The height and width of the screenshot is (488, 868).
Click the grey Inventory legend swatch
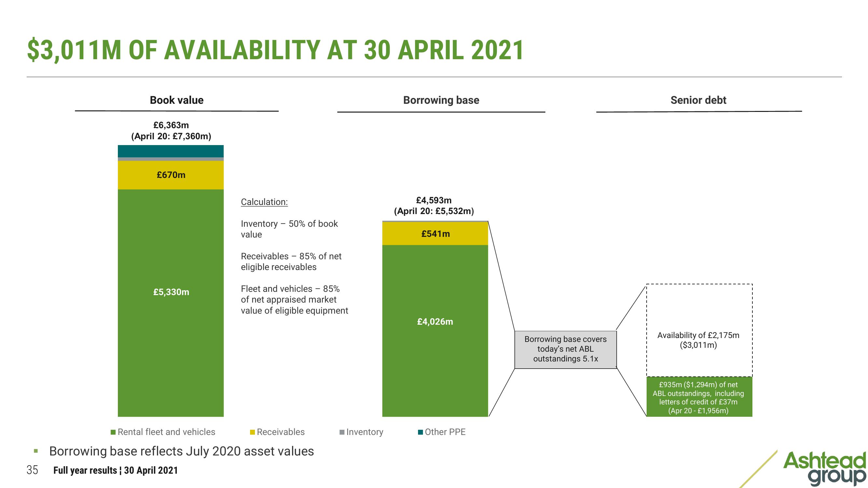tap(342, 432)
